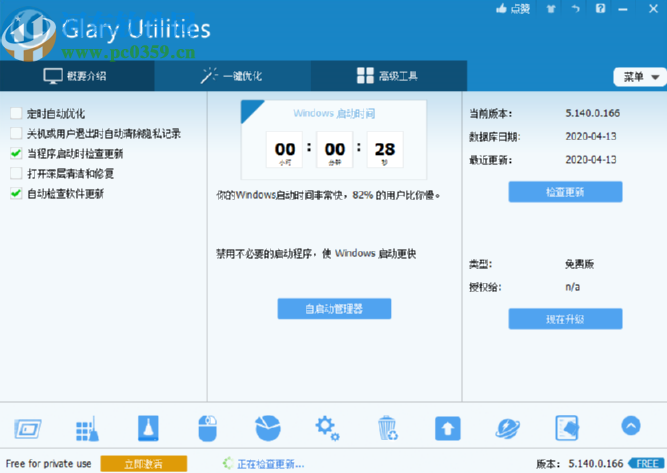Open the disk space analyzer monitor icon
The image size is (667, 473).
(28, 428)
